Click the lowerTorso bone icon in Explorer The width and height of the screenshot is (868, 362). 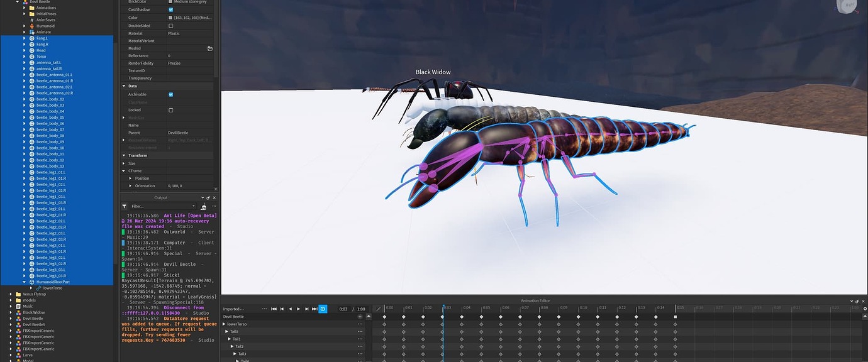click(38, 288)
